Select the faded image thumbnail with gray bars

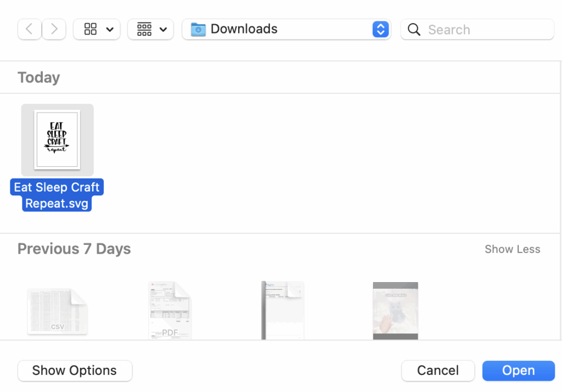click(395, 311)
